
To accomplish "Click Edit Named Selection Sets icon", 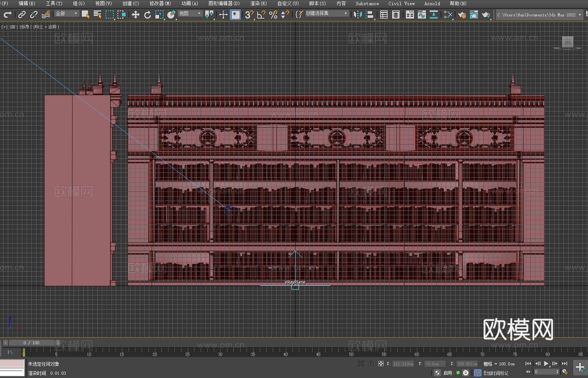I will tap(299, 14).
